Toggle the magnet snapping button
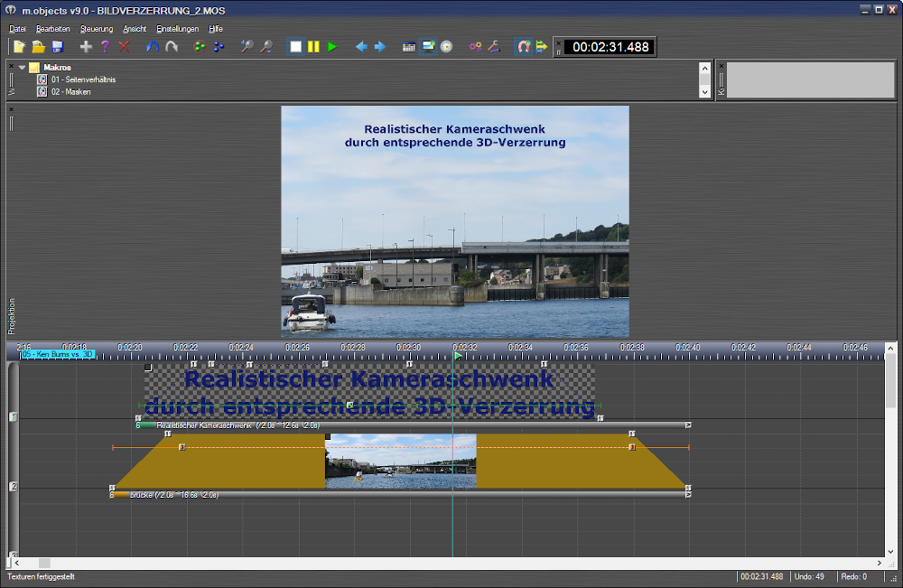The image size is (903, 588). pyautogui.click(x=523, y=46)
